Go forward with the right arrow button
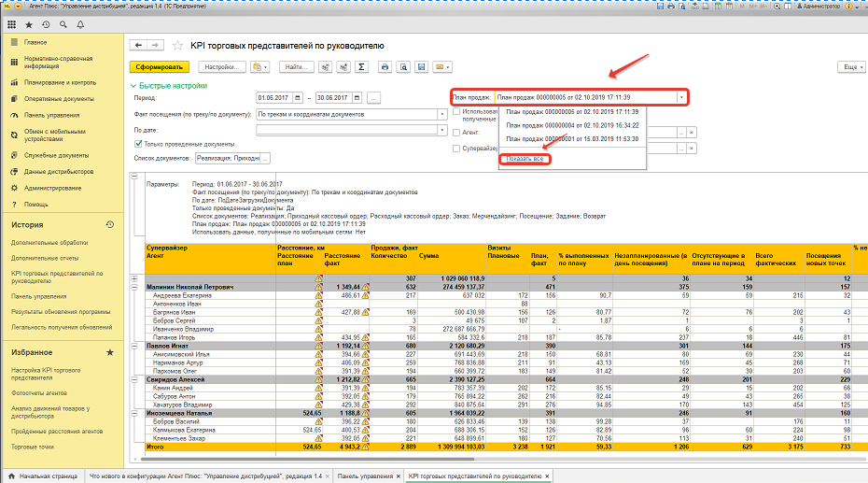Screen dimensions: 868x483 [x=156, y=46]
